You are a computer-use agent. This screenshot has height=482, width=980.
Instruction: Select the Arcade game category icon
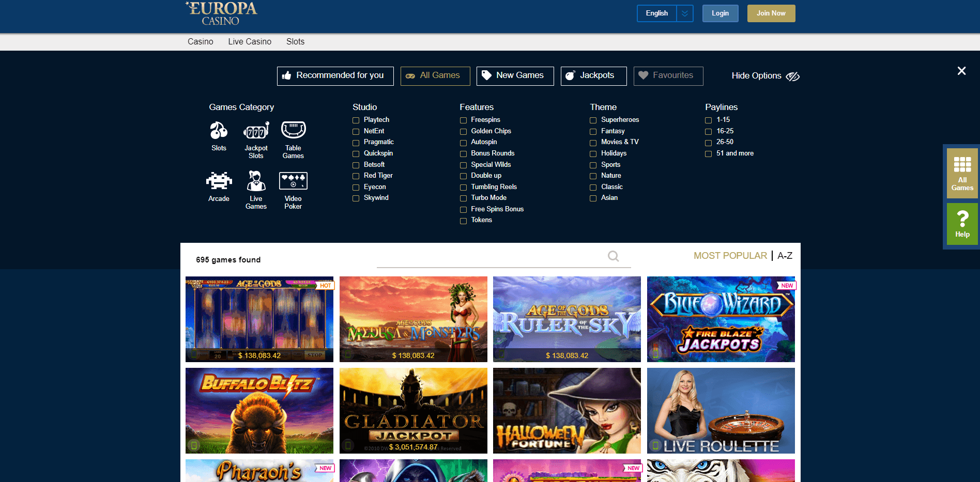[x=219, y=181]
